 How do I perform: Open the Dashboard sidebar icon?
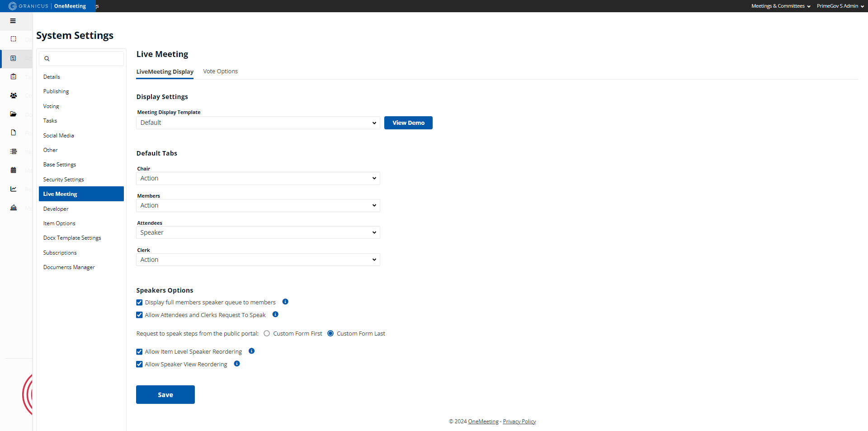point(13,40)
